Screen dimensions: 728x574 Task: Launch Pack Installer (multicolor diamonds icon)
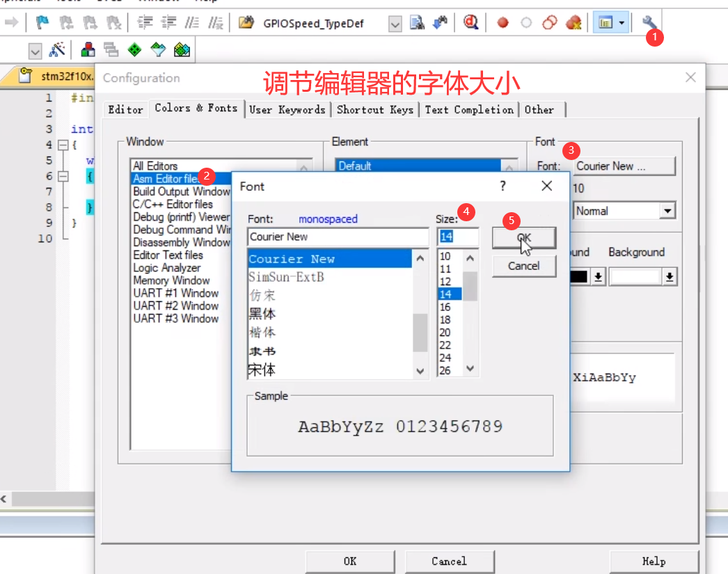pyautogui.click(x=182, y=49)
